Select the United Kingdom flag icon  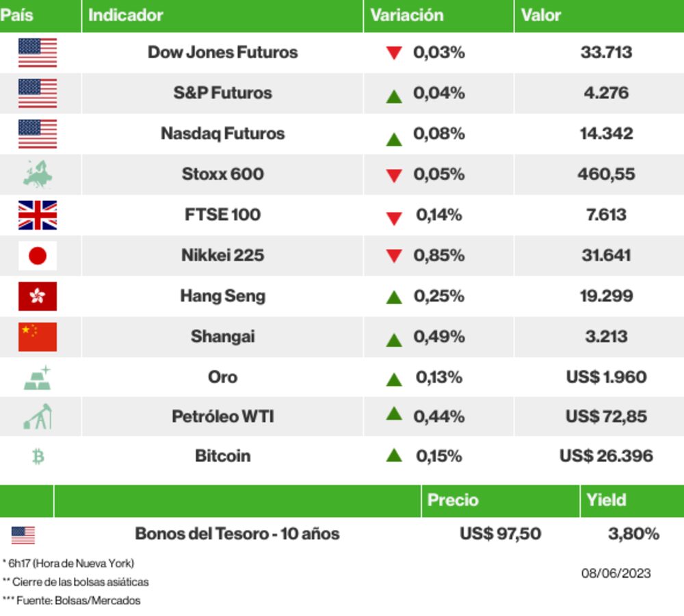38,215
